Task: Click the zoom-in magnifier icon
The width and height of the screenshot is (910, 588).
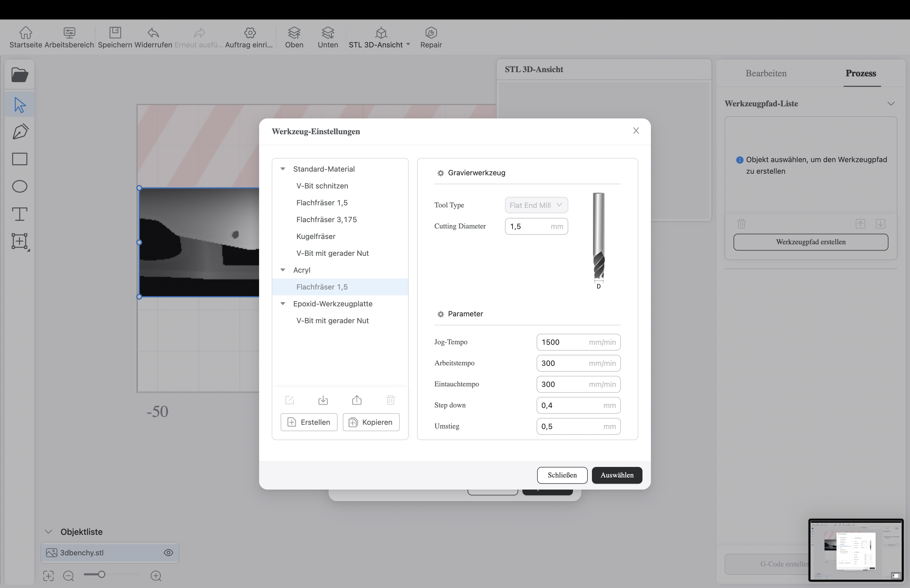Action: click(156, 575)
